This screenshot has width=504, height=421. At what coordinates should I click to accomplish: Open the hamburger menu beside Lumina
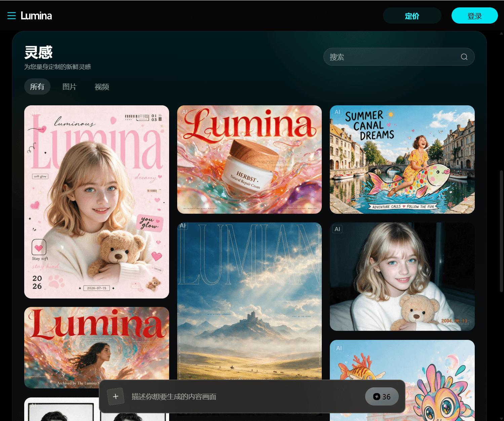click(x=11, y=16)
